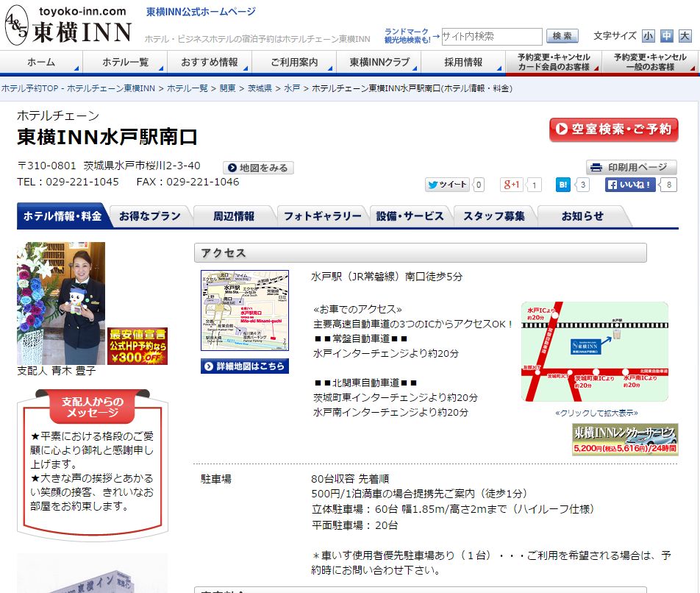Switch to the フォトギャラリー tab

point(323,216)
